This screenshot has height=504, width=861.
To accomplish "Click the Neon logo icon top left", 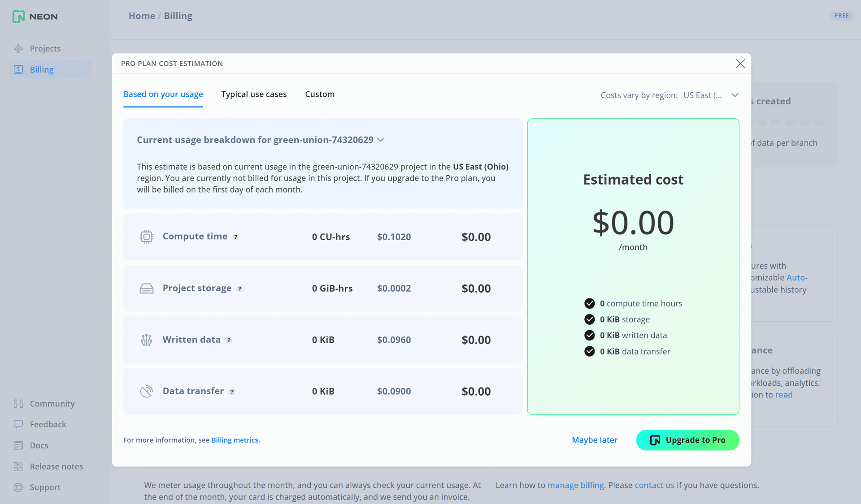I will [17, 16].
